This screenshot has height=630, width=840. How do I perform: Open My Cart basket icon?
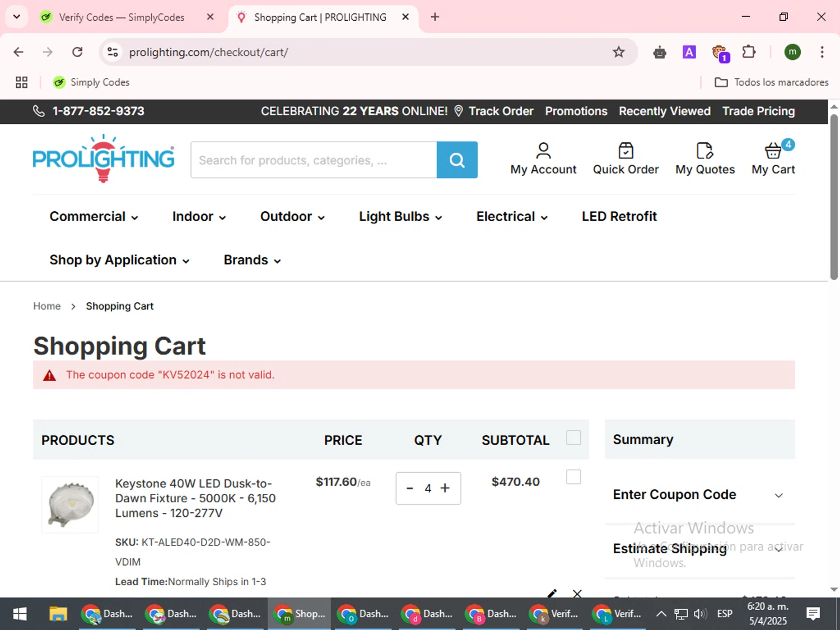[773, 151]
